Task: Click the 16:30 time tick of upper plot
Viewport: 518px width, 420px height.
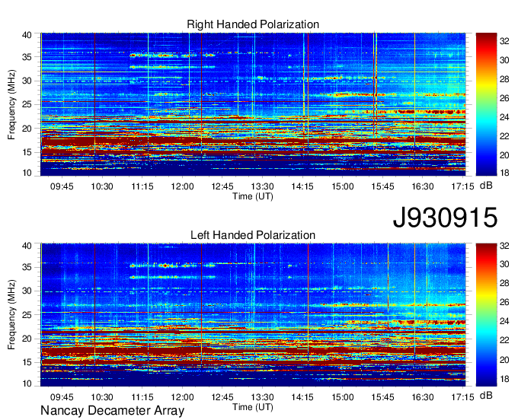Action: pos(423,186)
